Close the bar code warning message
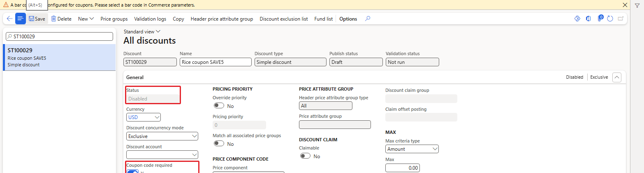Viewport: 644px width, 173px height. point(625,5)
